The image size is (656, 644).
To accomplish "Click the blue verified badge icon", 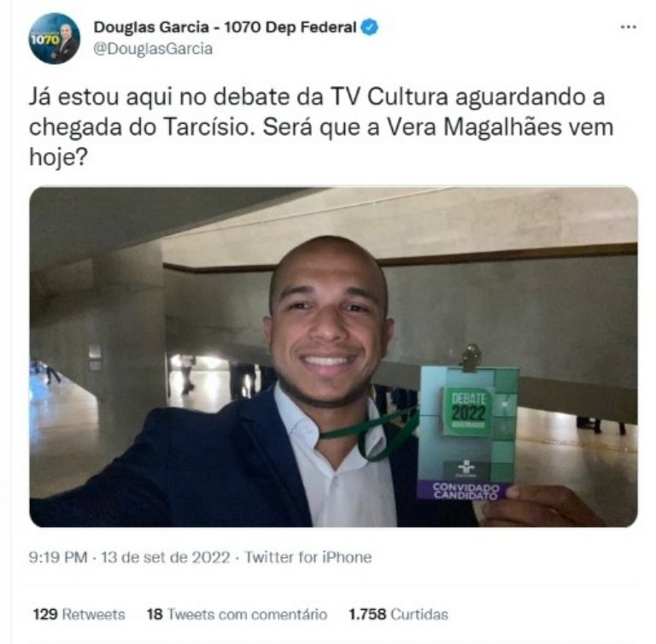I will [x=369, y=27].
